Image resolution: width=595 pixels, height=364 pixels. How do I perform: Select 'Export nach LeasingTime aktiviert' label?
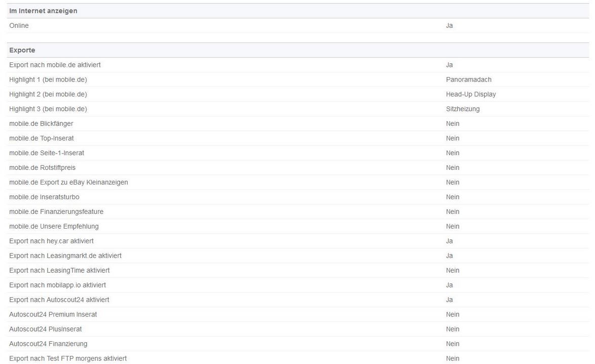pos(60,270)
